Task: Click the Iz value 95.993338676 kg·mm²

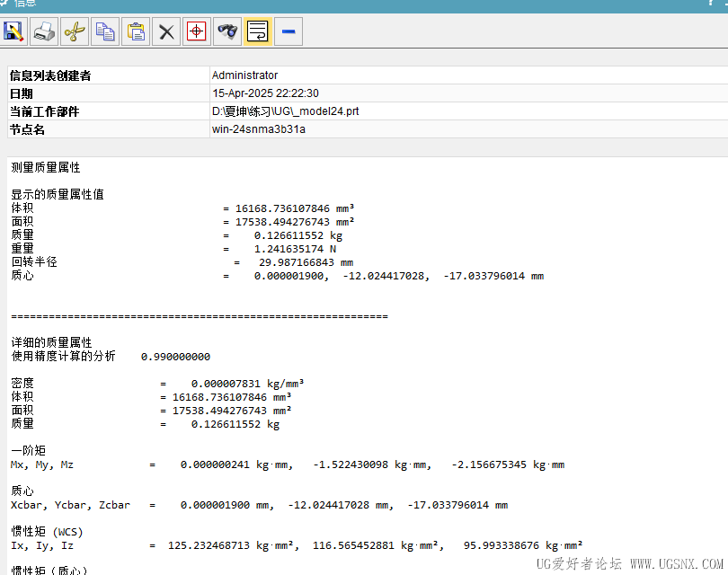Action: point(523,545)
